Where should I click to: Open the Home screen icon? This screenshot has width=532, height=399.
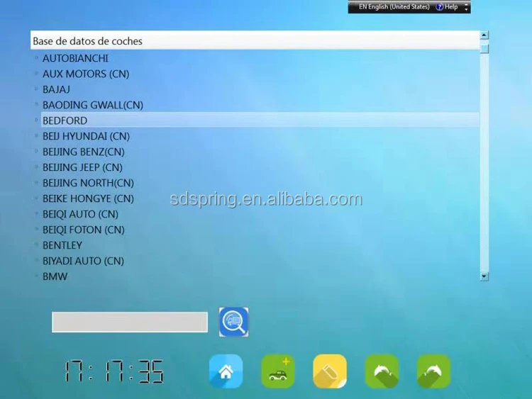226,371
